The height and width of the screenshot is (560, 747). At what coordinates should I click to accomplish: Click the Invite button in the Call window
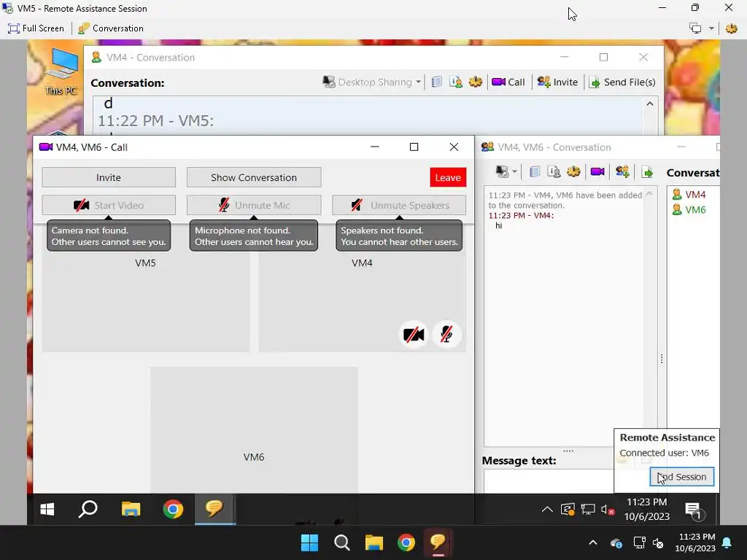coord(109,178)
